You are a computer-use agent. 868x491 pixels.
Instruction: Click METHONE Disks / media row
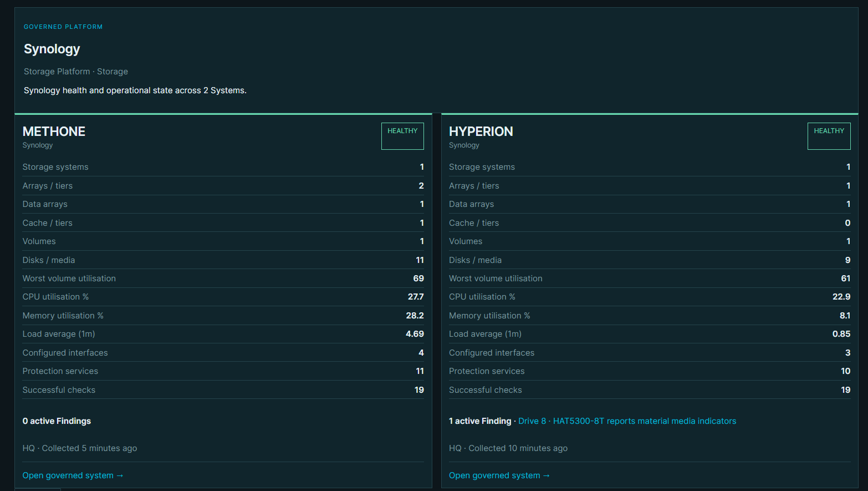pyautogui.click(x=223, y=260)
